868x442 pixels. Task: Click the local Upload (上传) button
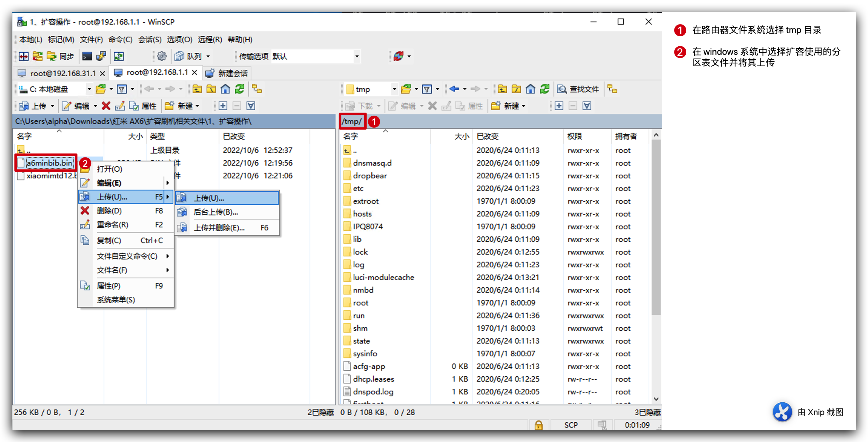coord(33,106)
